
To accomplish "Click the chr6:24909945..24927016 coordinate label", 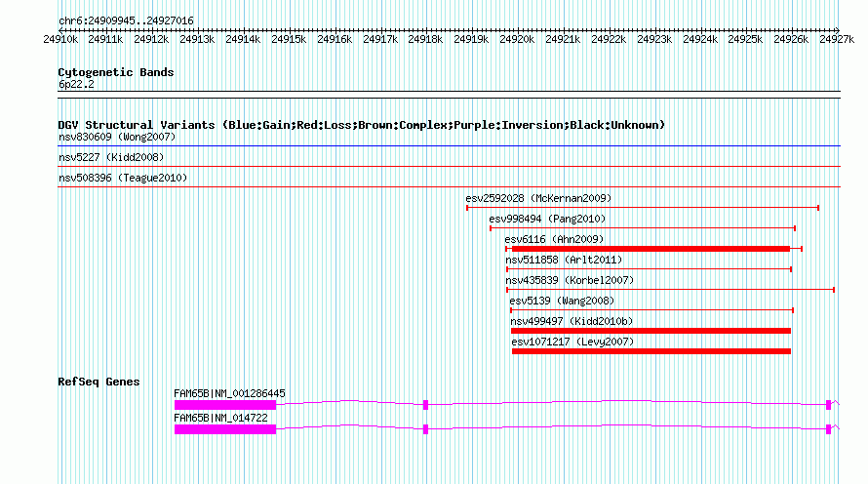I will pyautogui.click(x=126, y=20).
